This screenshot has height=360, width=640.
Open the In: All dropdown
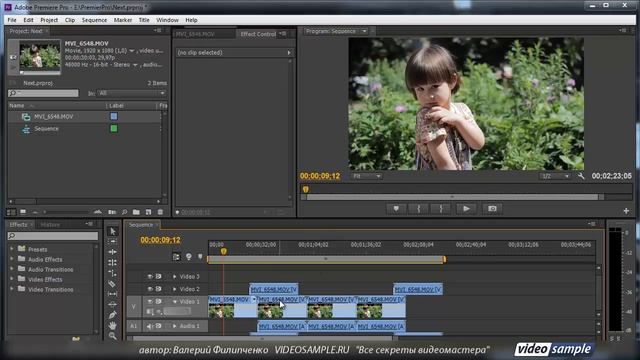tap(131, 93)
